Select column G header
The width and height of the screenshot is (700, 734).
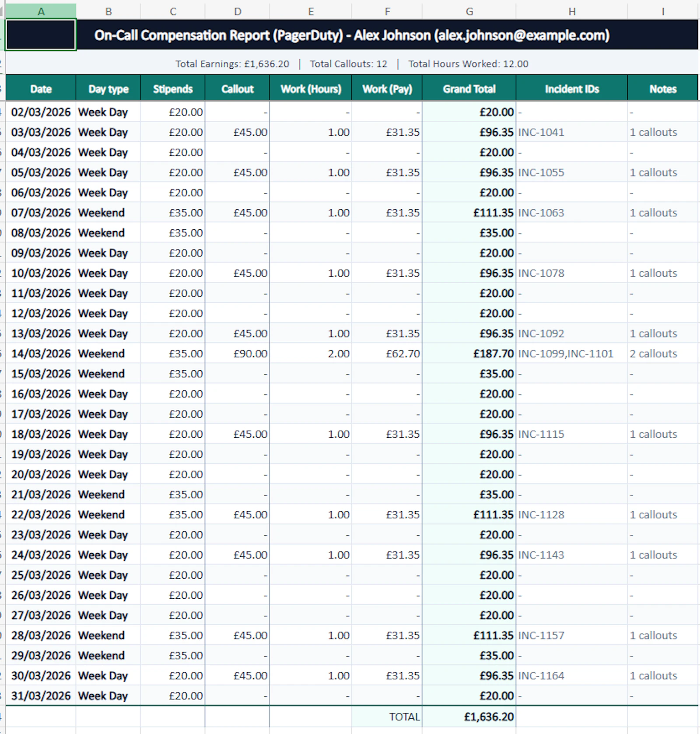469,11
